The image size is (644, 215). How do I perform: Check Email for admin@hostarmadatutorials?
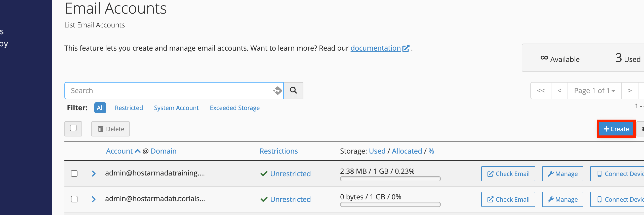pyautogui.click(x=508, y=199)
